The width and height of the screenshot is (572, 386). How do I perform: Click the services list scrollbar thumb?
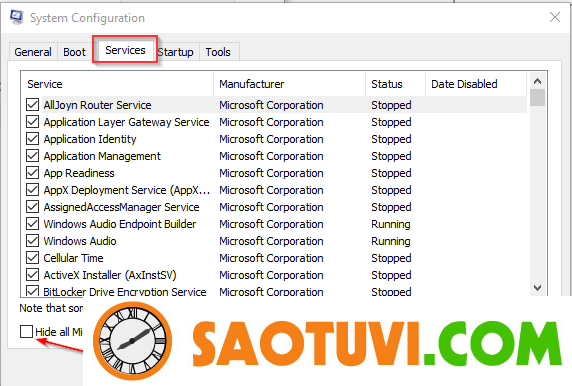click(537, 98)
